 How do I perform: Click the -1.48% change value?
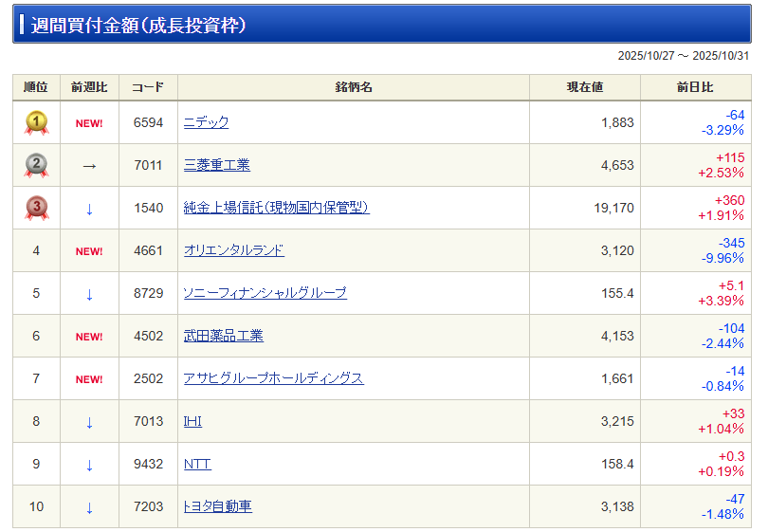[722, 514]
